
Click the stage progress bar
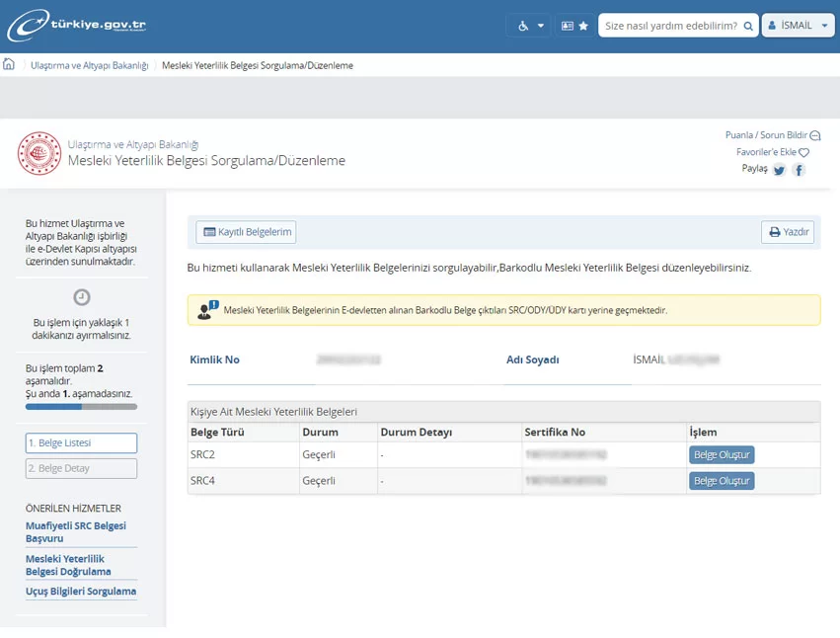coord(81,407)
